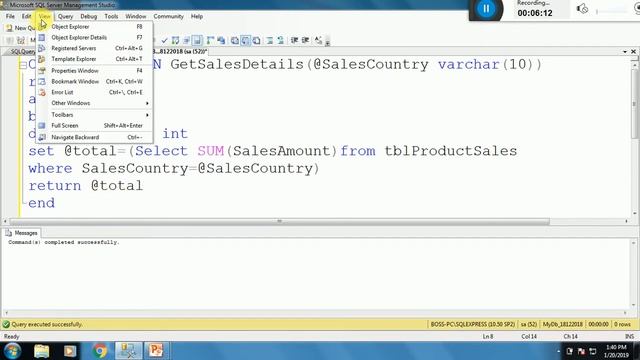Choose Properties Window menu entry

pos(95,71)
